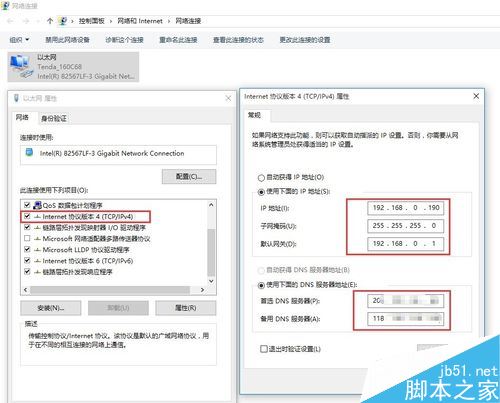This screenshot has height=403, width=500.
Task: Click the list's scroll up arrow
Action: tap(211, 205)
